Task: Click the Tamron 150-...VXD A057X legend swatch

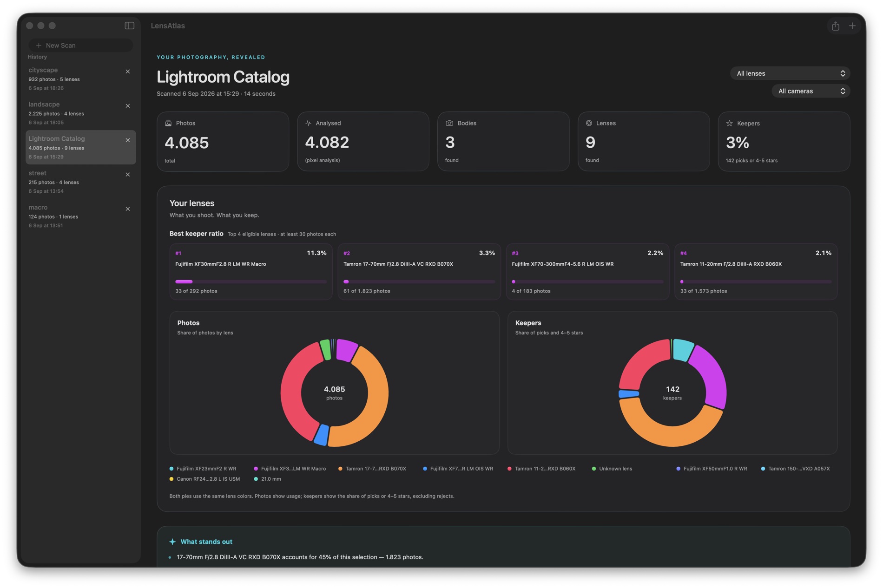Action: pyautogui.click(x=763, y=469)
